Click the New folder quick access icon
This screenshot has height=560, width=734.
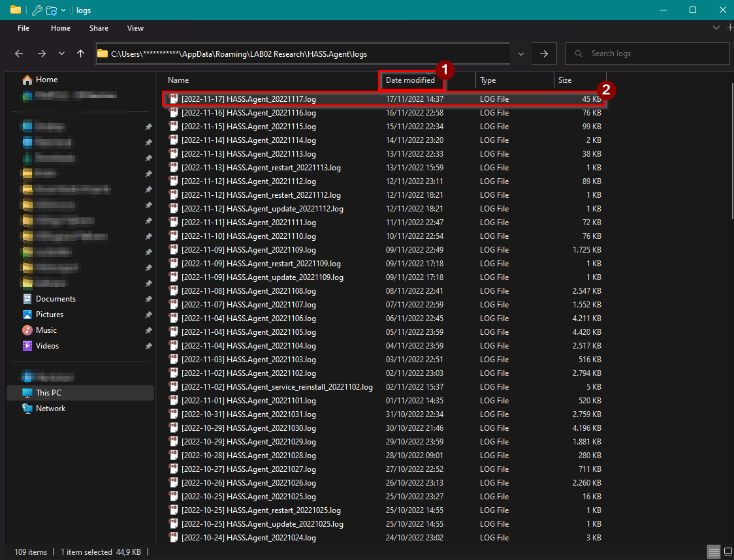[52, 10]
